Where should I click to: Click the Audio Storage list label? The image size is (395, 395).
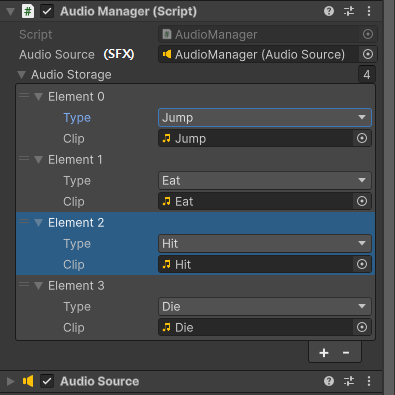(x=71, y=75)
